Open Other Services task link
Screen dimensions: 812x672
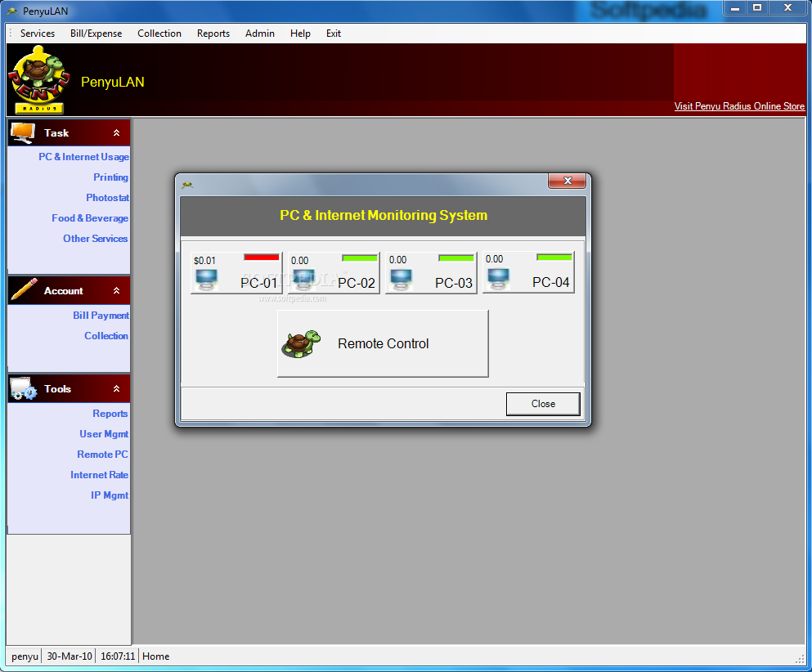(96, 239)
